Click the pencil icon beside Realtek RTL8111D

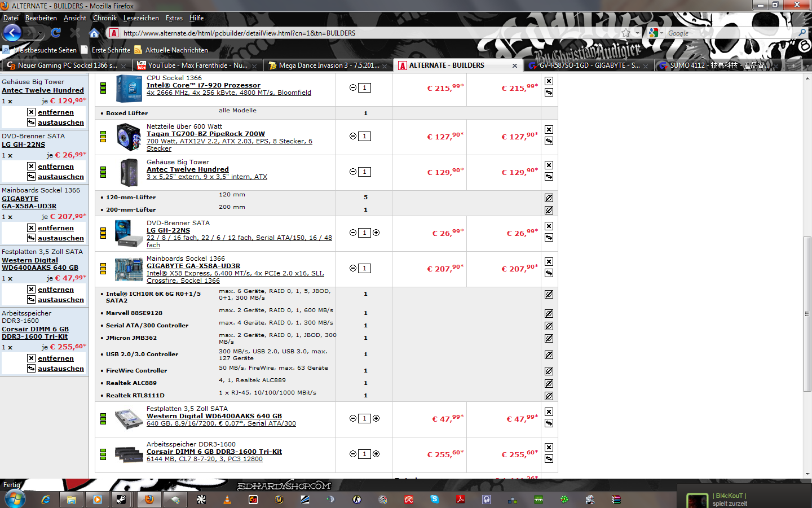tap(549, 396)
